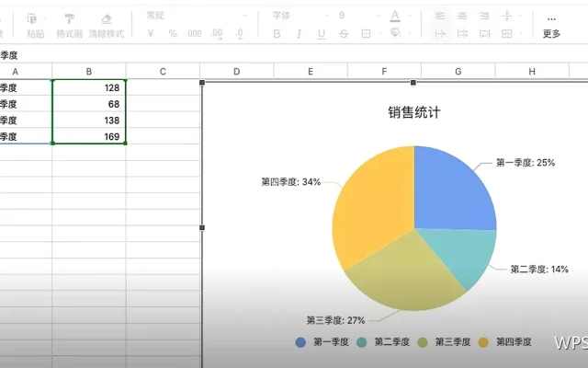Toggle 第二季度 legend entry
588x368 pixels.
click(383, 342)
